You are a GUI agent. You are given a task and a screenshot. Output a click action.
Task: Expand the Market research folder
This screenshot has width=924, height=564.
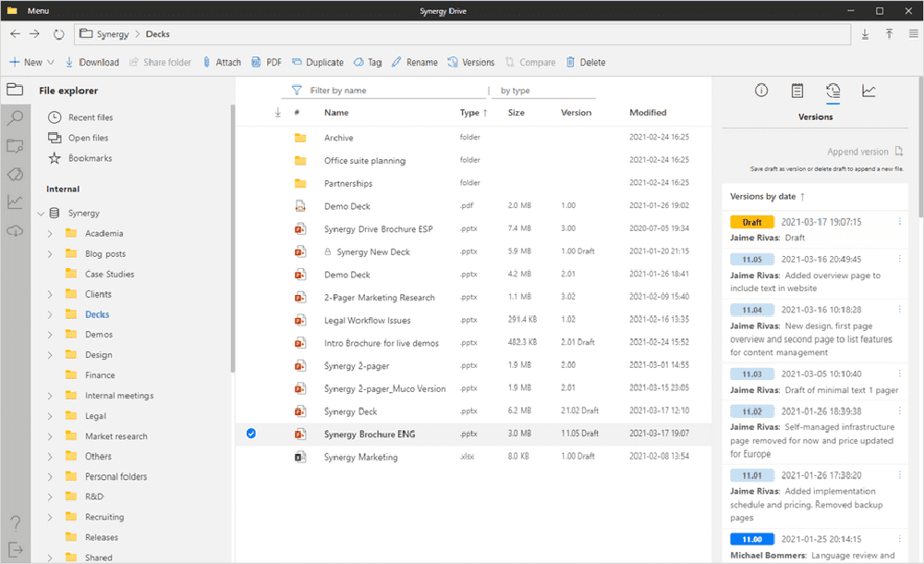click(x=50, y=436)
